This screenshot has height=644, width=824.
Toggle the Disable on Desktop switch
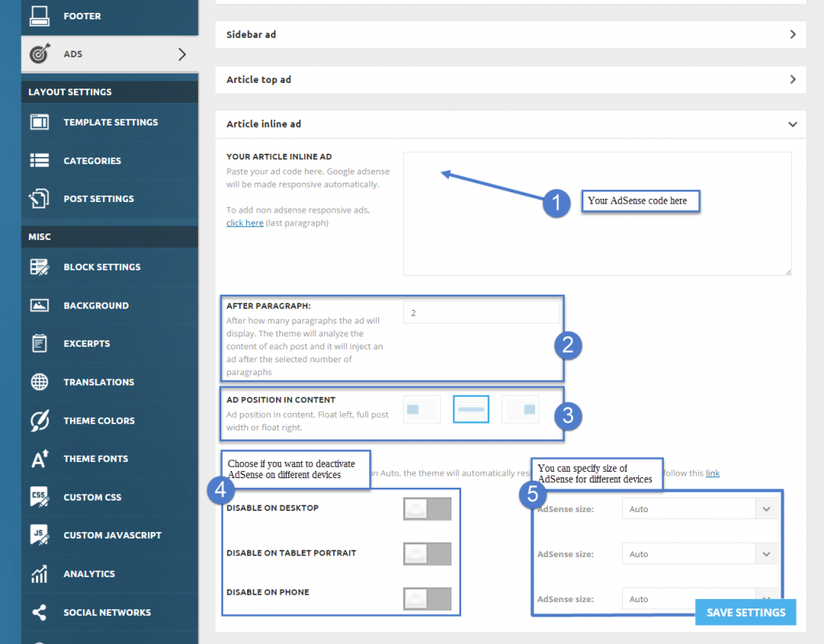426,509
